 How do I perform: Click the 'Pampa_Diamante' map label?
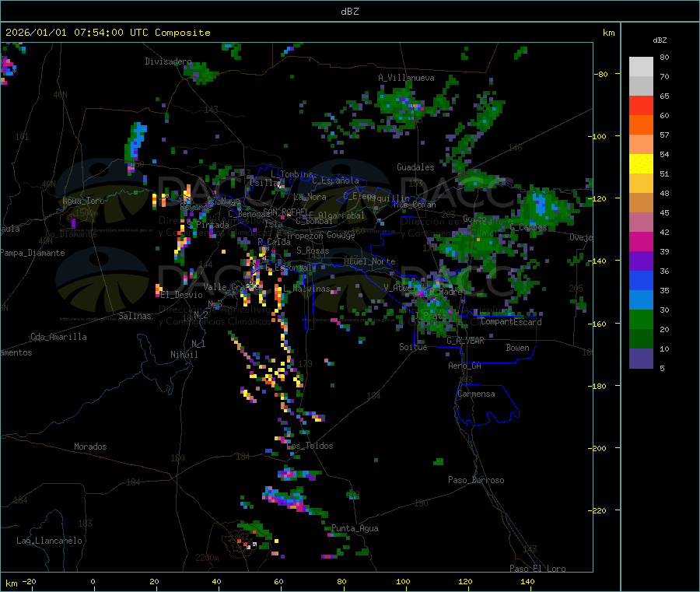[32, 253]
